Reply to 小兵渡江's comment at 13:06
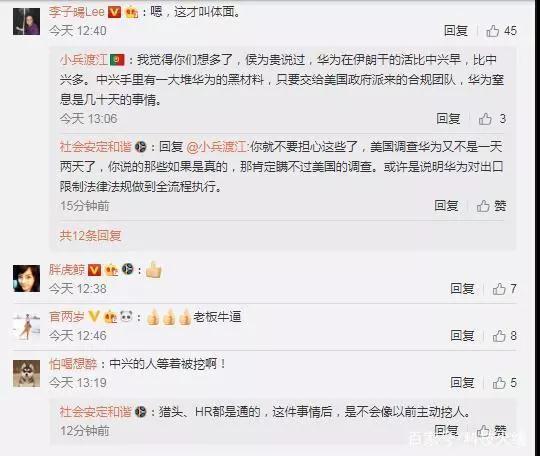The height and width of the screenshot is (456, 540). (448, 119)
